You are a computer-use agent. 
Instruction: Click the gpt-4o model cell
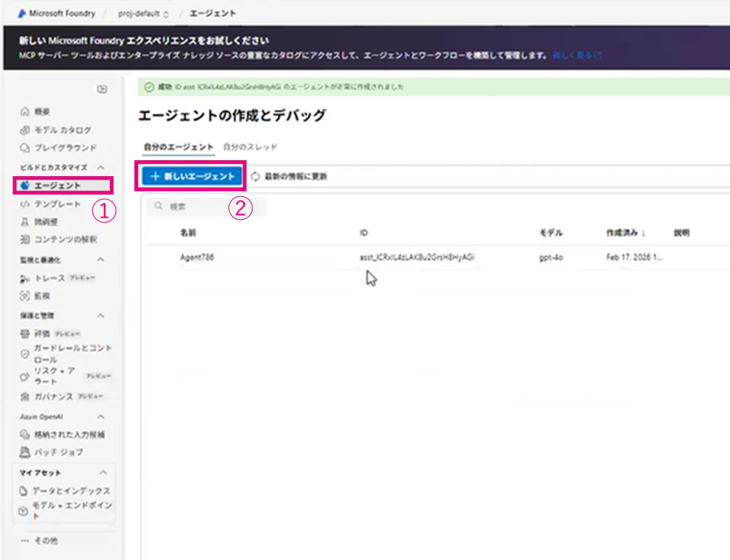pos(550,257)
